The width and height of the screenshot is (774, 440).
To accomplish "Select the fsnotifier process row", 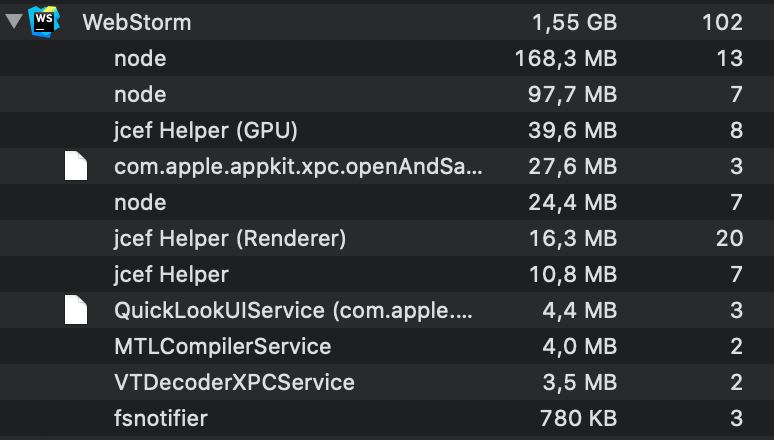I will [x=387, y=418].
